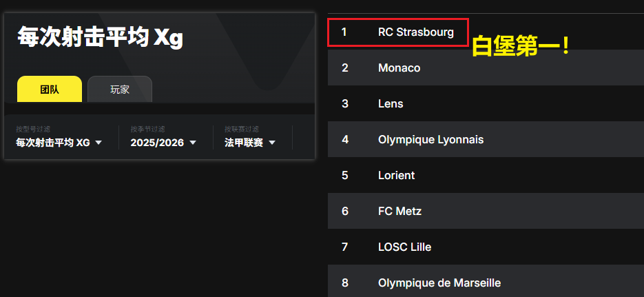
Task: Click the 每次射击平均 Xg page heading
Action: [101, 37]
